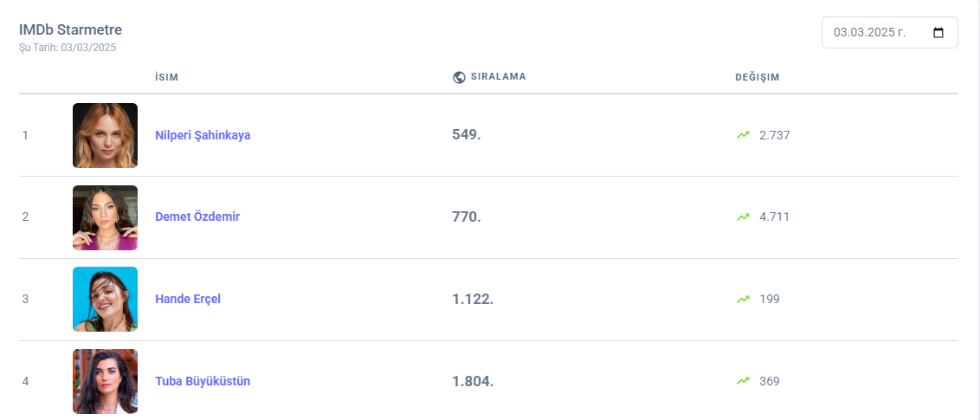Screen dimensions: 980x420
Task: Click the IMDb Starmetre heading
Action: coord(70,30)
